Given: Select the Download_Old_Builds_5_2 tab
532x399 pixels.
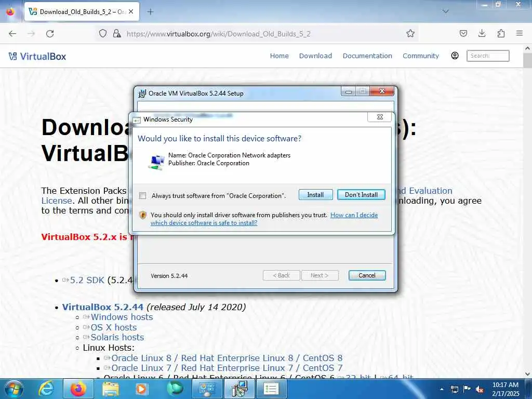Looking at the screenshot, I should [82, 12].
